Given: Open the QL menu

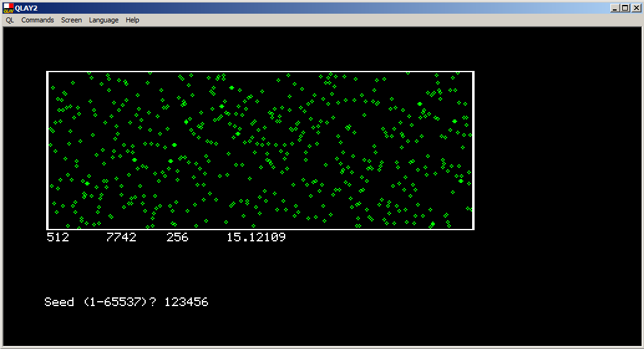Looking at the screenshot, I should [10, 20].
